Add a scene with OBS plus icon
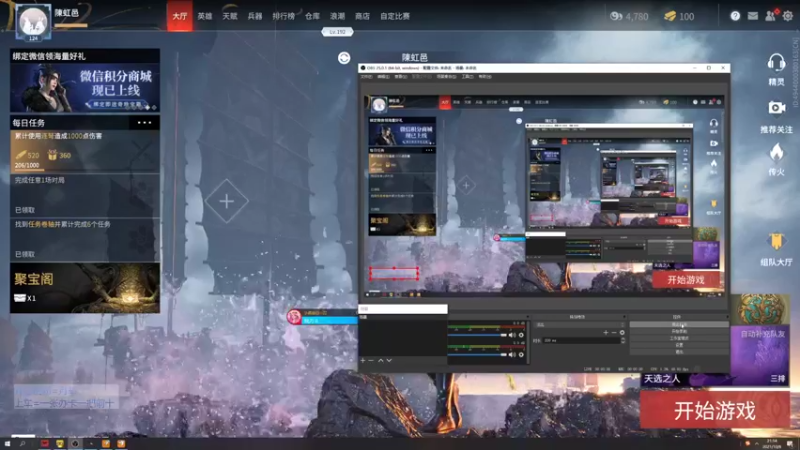The height and width of the screenshot is (450, 800). coord(363,361)
